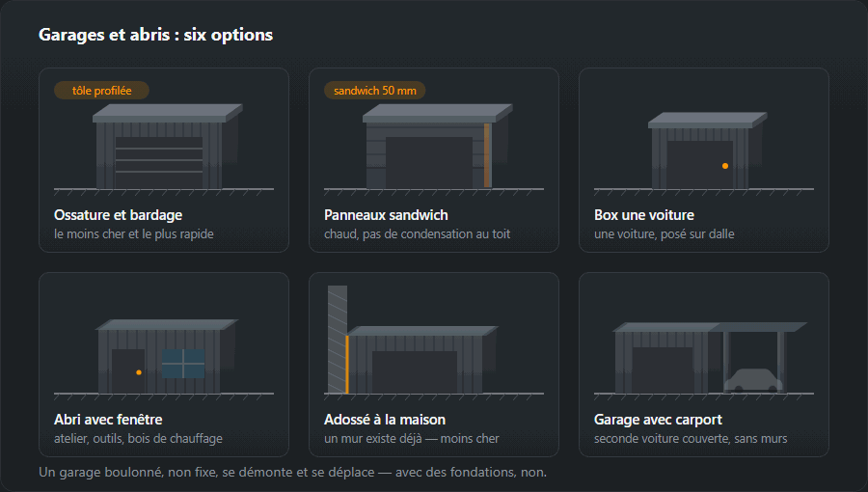Click the footer note about garage boulonné

[292, 472]
